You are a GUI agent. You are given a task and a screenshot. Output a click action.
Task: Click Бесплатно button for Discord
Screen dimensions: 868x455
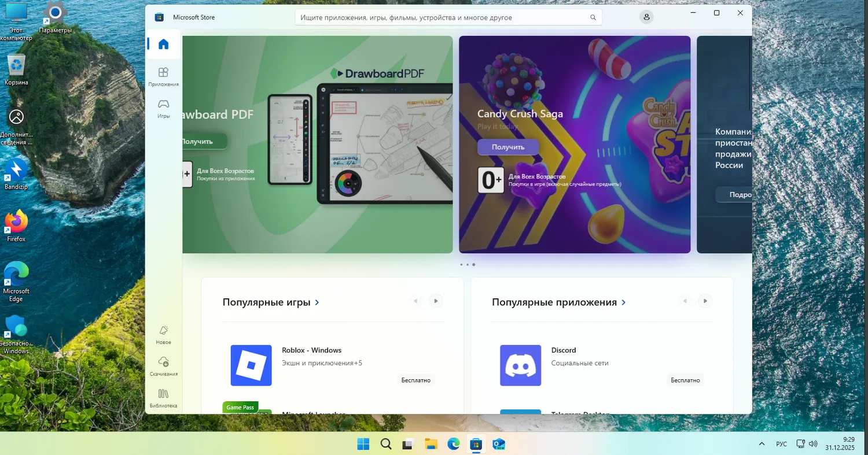(686, 380)
